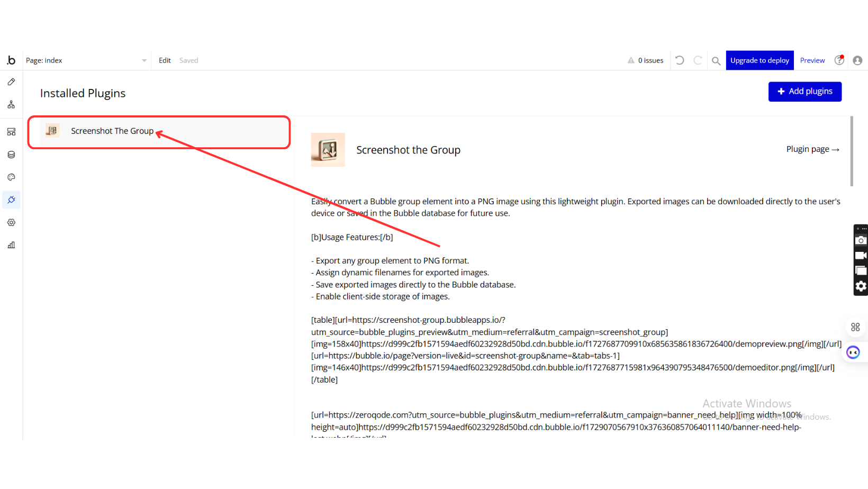This screenshot has width=868, height=489.
Task: Click the undo arrow icon
Action: coord(680,60)
